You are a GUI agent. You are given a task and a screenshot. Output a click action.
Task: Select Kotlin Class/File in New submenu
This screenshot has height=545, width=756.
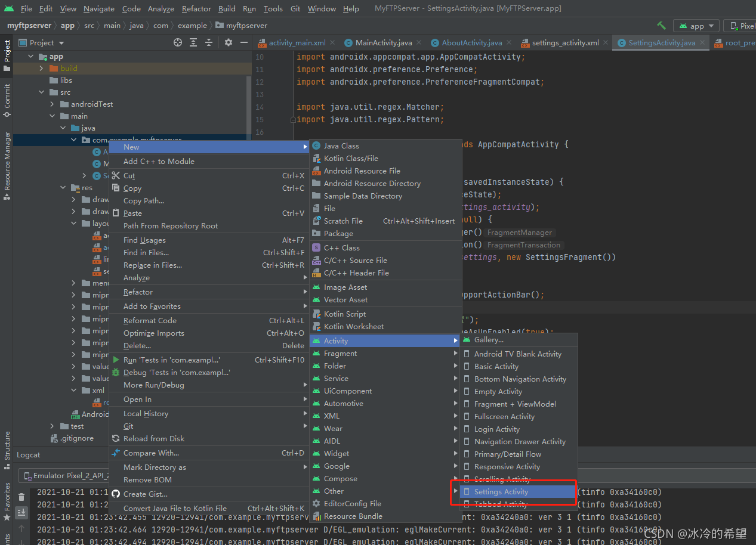point(385,158)
